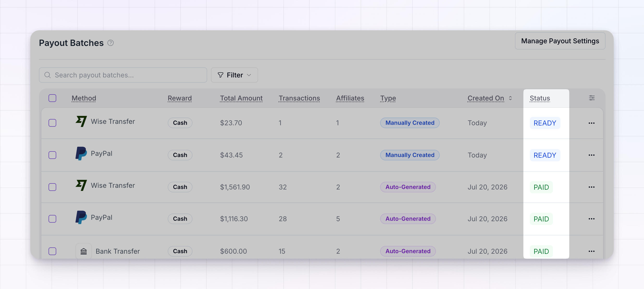
Task: Click the Cash badge in the $43.45 row
Action: 180,155
